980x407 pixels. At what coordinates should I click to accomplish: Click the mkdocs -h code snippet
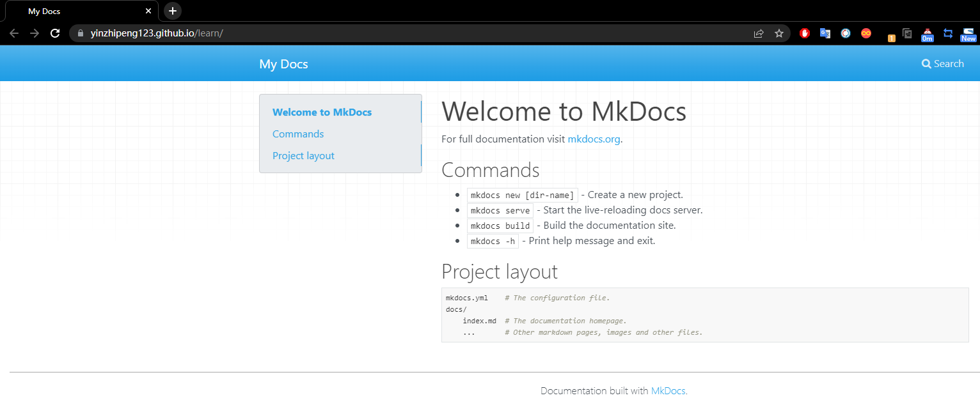coord(493,241)
